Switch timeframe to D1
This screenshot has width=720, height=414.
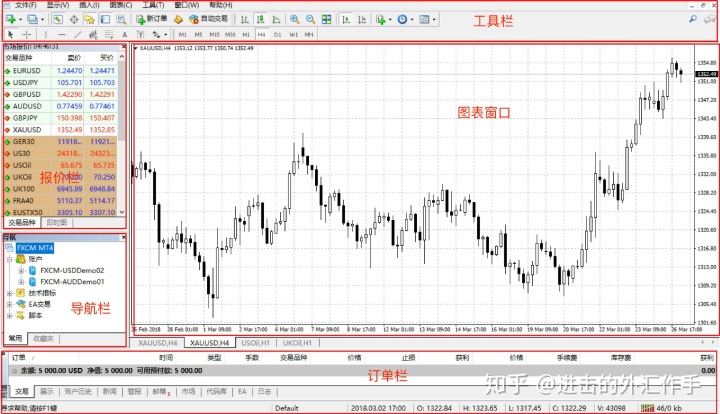pyautogui.click(x=277, y=34)
